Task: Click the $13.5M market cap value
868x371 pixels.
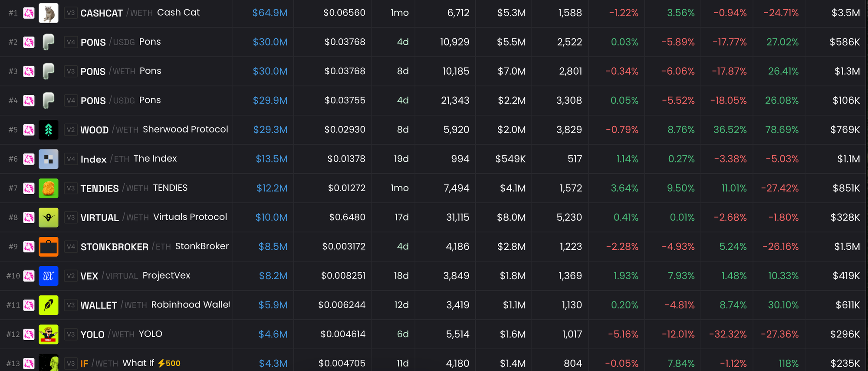Action: click(x=272, y=159)
